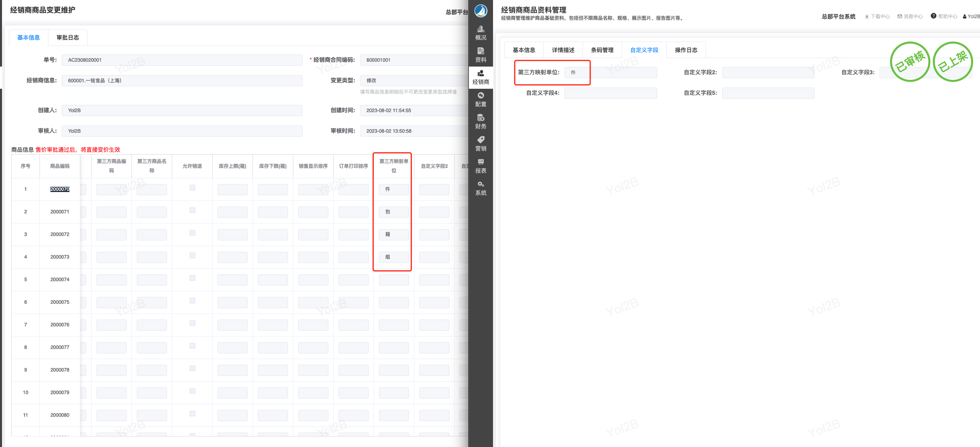The image size is (980, 447).
Task: Switch to the 条码管理 tab
Action: coord(602,50)
